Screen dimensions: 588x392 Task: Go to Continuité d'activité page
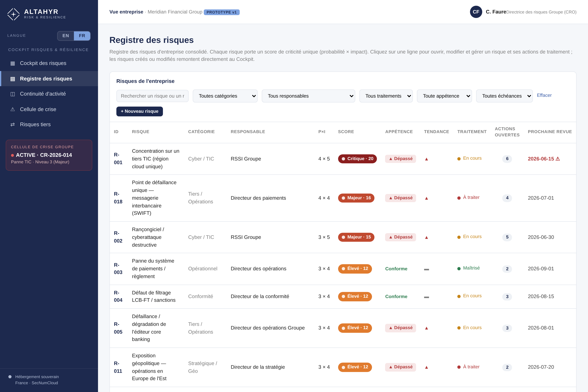49,94
